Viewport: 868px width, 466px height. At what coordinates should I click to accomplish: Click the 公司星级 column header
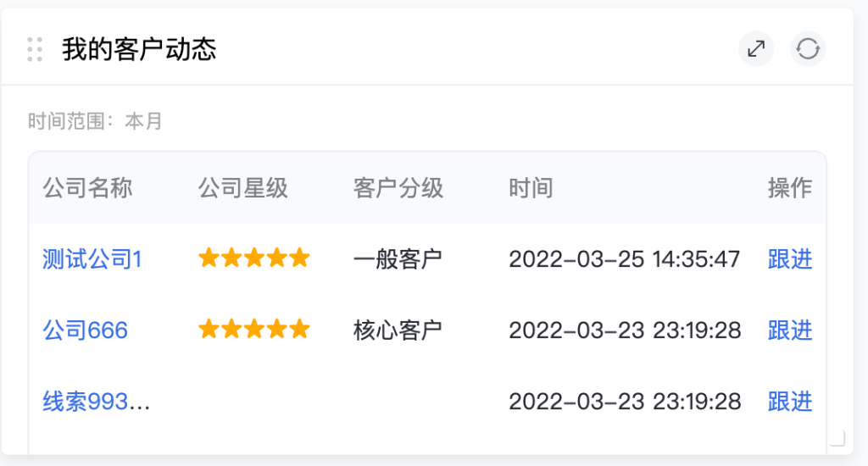point(243,188)
